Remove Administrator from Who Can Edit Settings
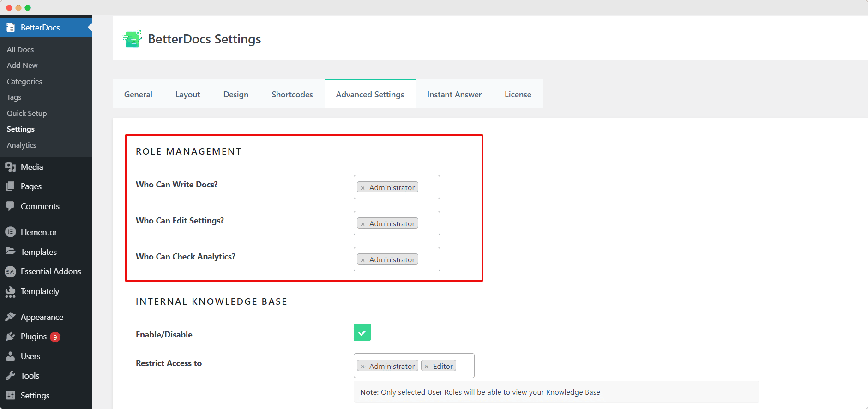Screen dimensions: 868x409 [x=362, y=224]
